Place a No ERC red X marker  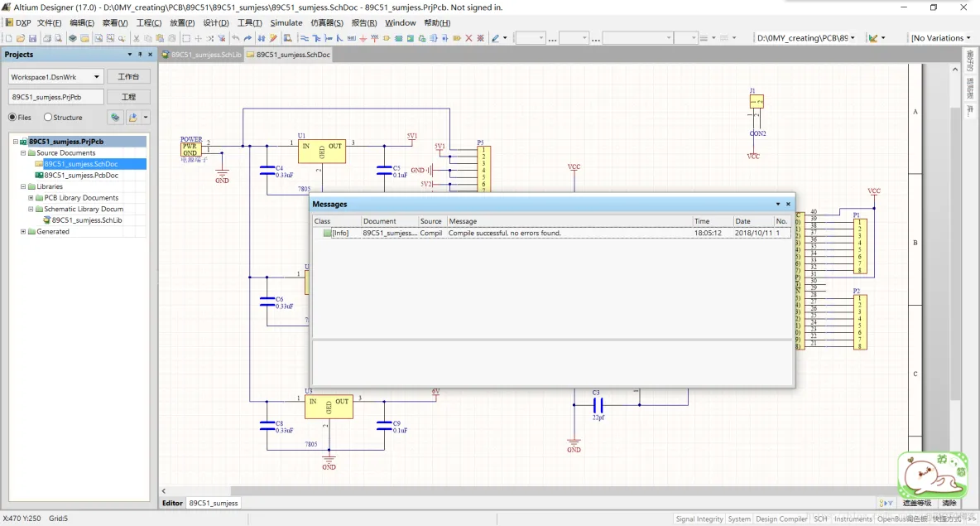click(x=468, y=38)
